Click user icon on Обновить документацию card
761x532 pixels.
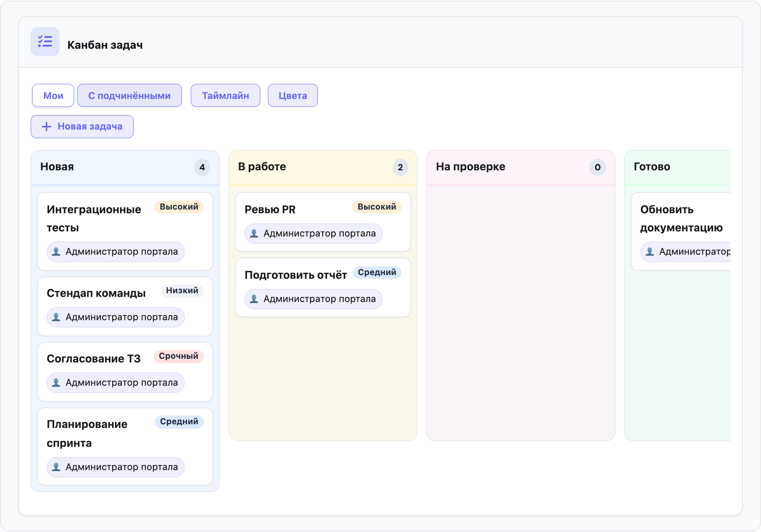click(x=650, y=252)
